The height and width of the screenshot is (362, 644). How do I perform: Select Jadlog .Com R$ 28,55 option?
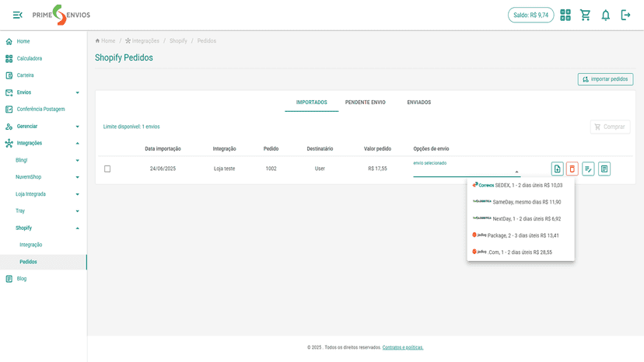pos(521,252)
